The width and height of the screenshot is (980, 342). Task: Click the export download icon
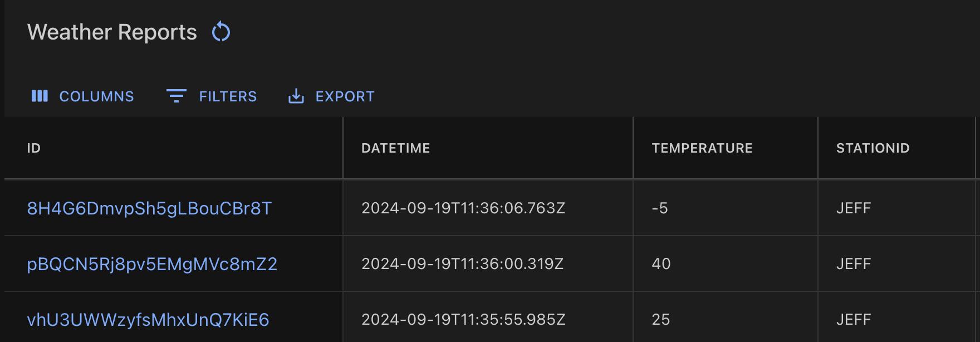click(x=296, y=96)
